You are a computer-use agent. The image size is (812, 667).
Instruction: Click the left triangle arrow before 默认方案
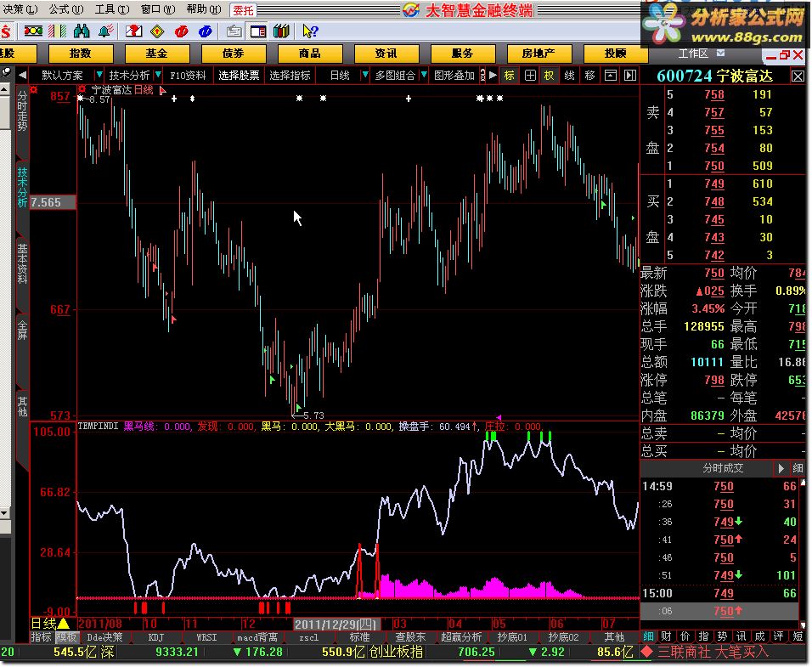click(x=22, y=76)
